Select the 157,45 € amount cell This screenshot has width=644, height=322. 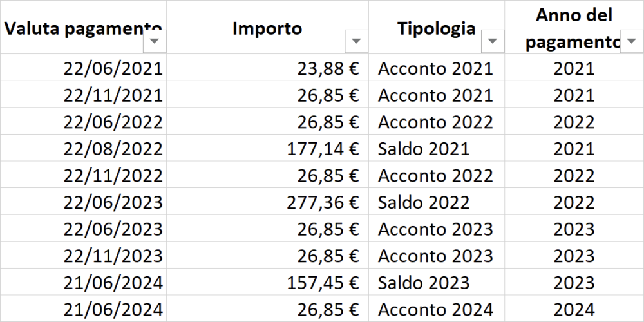267,282
